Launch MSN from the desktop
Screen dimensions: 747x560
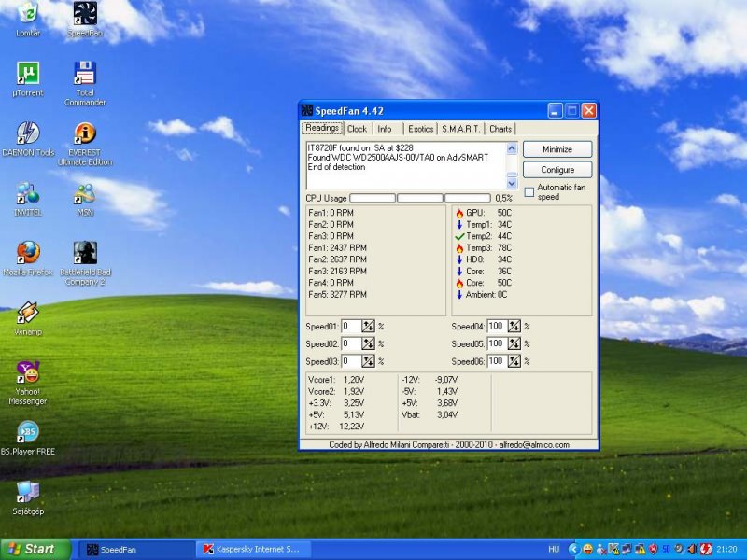[x=85, y=199]
